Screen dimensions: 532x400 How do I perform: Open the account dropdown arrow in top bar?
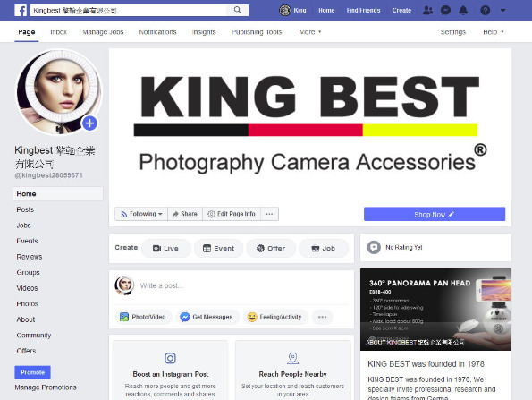click(502, 11)
